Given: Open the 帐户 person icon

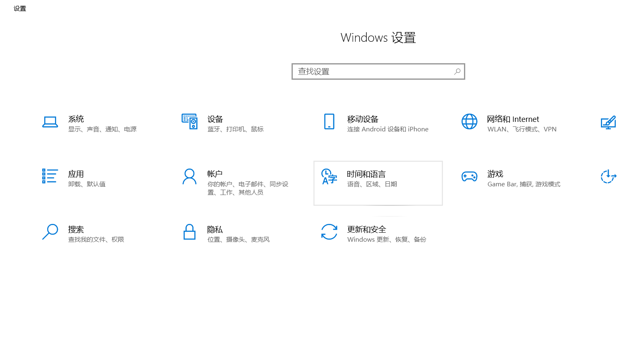Looking at the screenshot, I should point(189,176).
